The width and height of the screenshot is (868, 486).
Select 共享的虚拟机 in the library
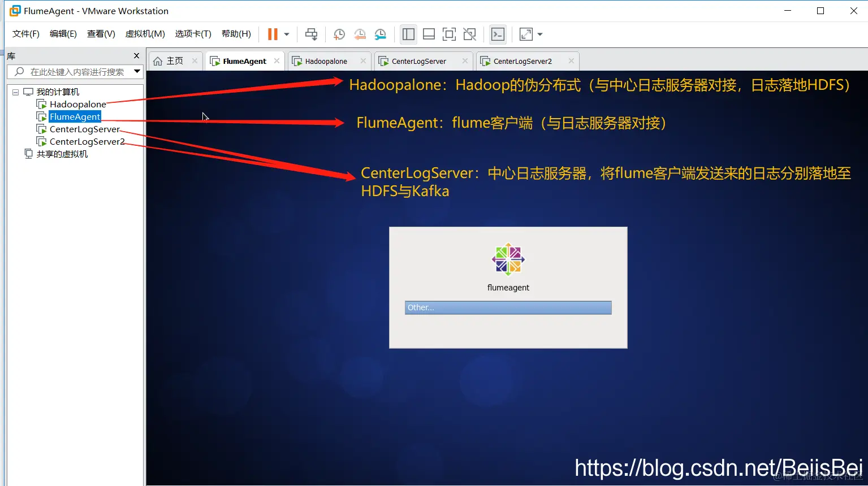pos(62,154)
